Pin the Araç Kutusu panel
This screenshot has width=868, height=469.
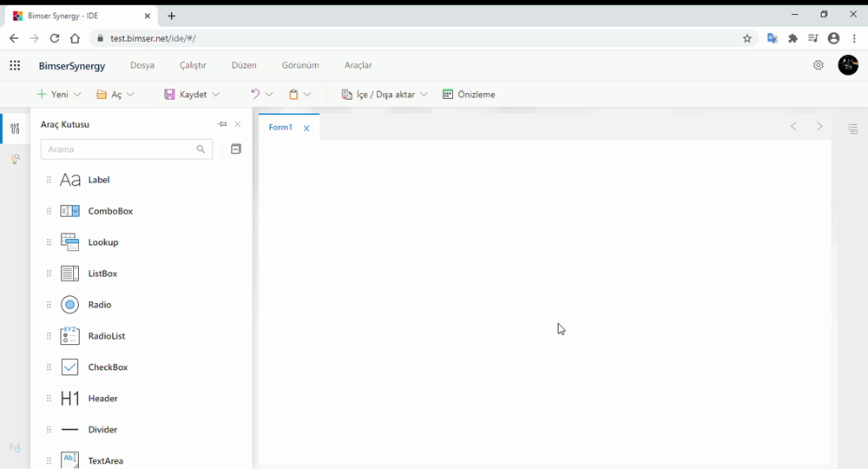coord(222,124)
